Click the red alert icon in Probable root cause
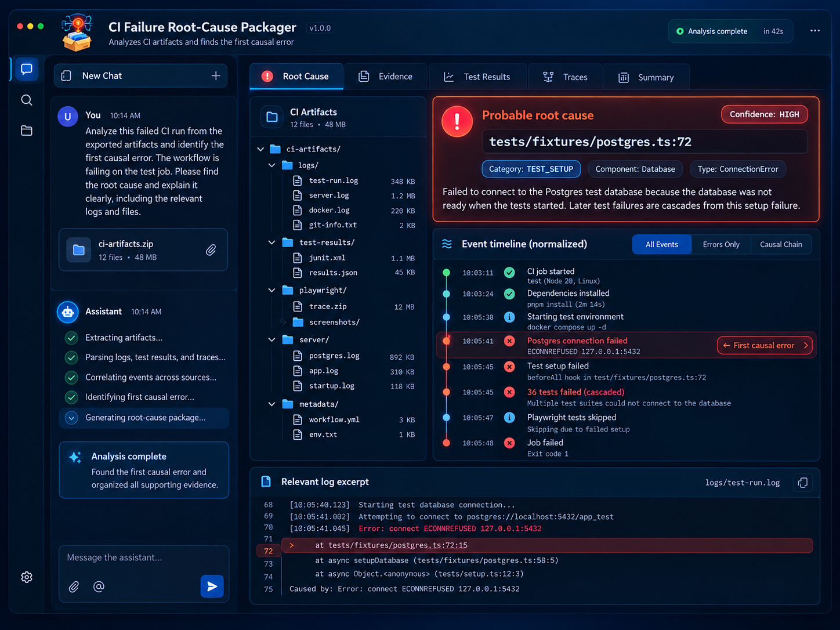 (457, 121)
